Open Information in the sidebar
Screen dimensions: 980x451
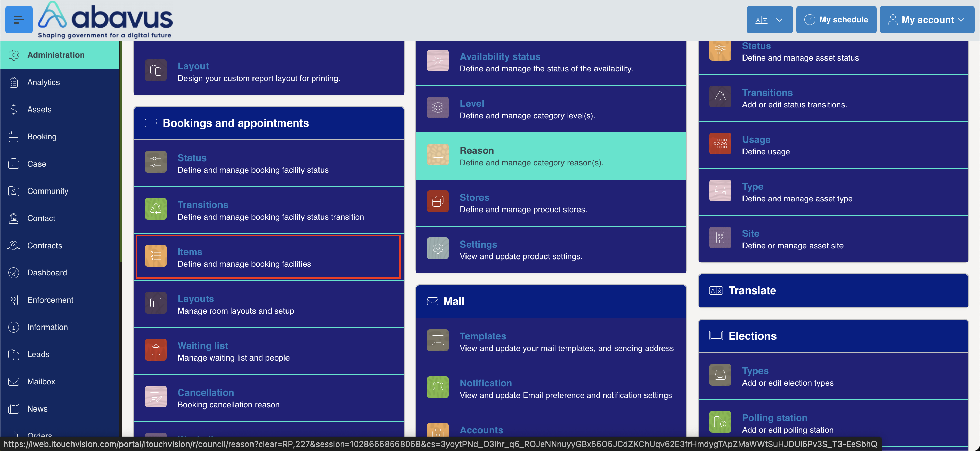click(60, 327)
